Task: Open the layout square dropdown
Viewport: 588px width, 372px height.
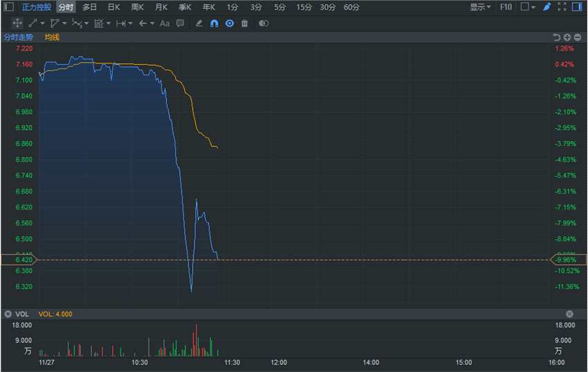Action: [x=528, y=7]
